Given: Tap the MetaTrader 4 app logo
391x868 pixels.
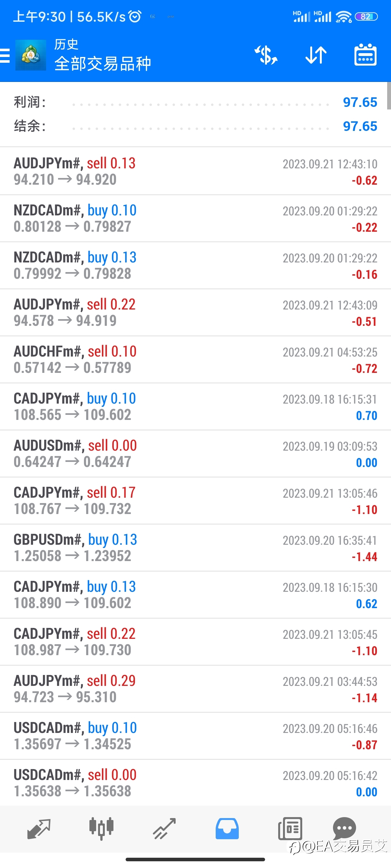Looking at the screenshot, I should [x=31, y=55].
